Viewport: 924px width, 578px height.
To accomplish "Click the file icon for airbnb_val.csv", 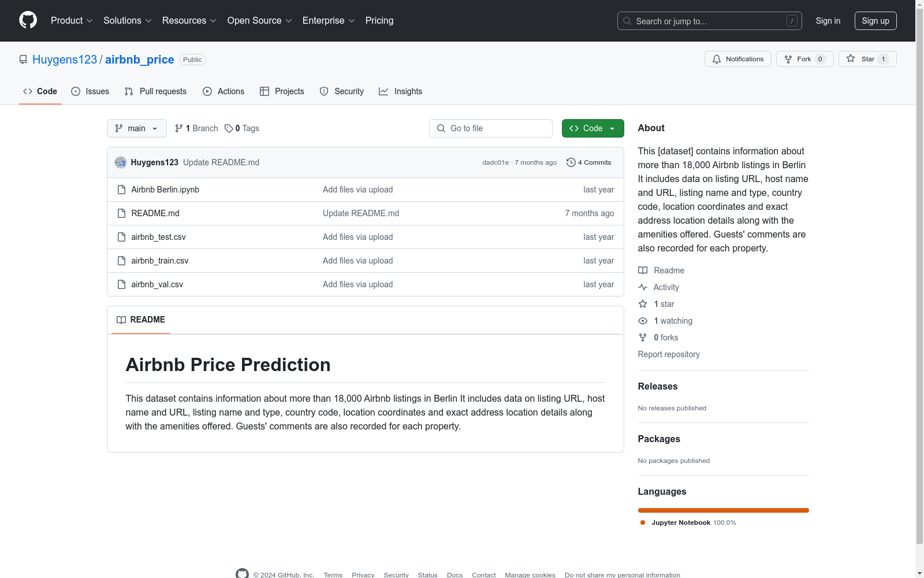I will coord(121,284).
